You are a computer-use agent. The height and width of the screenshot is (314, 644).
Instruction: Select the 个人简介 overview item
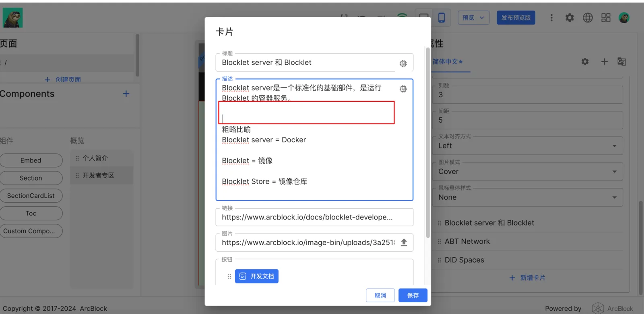101,158
